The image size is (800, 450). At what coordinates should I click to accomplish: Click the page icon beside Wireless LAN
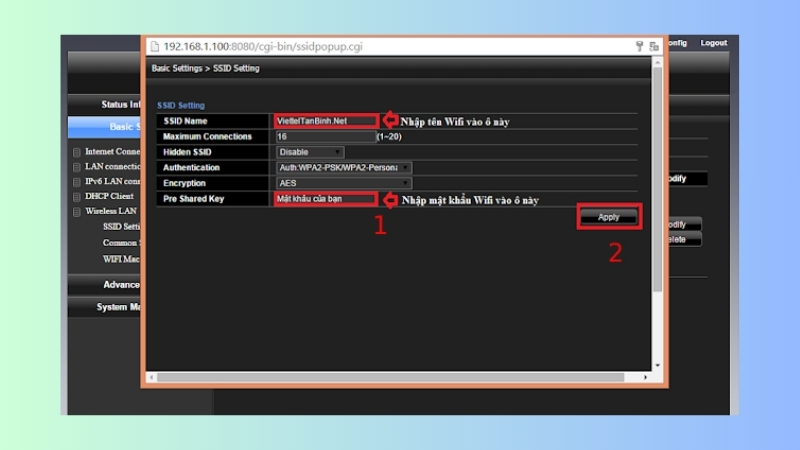pos(77,212)
